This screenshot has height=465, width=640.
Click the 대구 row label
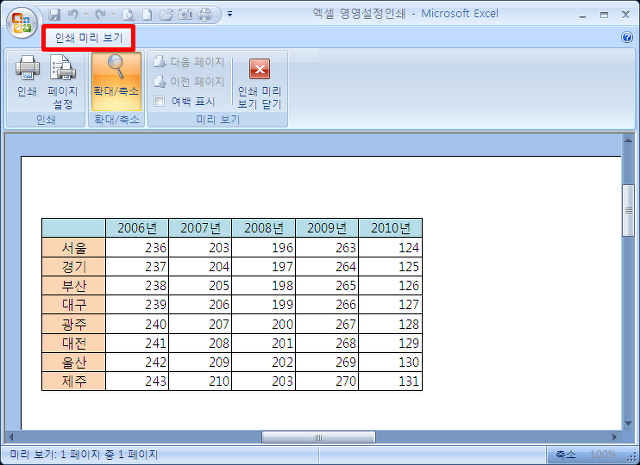[73, 305]
